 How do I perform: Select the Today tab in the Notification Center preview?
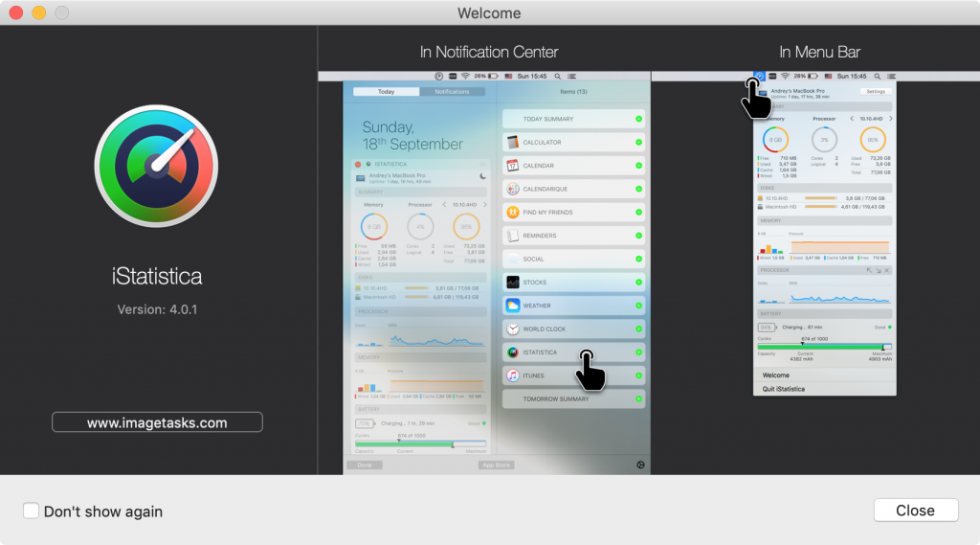coord(386,91)
